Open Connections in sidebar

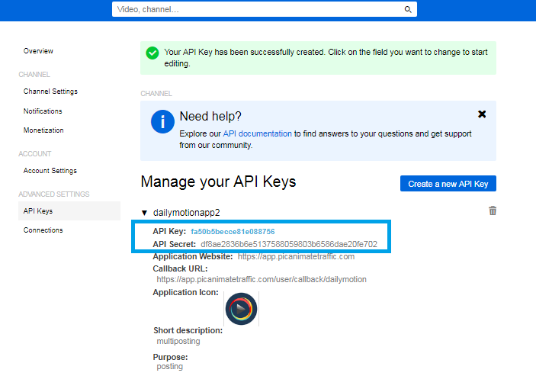pyautogui.click(x=43, y=230)
